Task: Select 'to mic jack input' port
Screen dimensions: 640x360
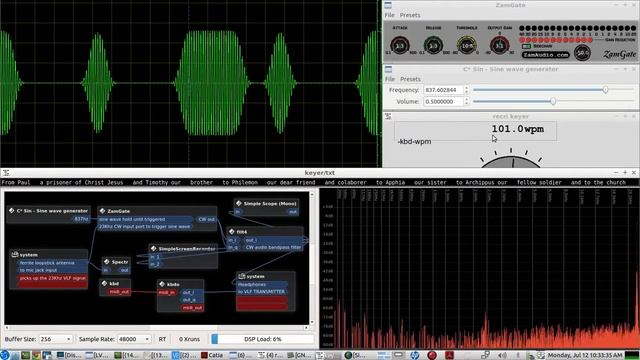Action: coord(52,270)
